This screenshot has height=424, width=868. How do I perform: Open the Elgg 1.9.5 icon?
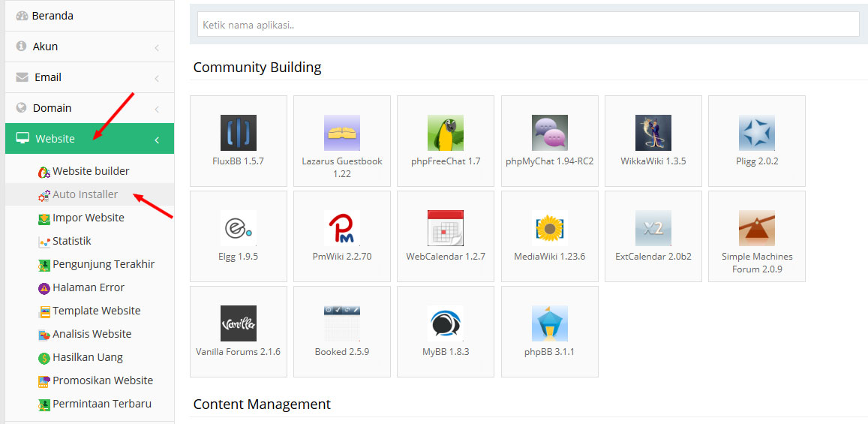pyautogui.click(x=239, y=228)
